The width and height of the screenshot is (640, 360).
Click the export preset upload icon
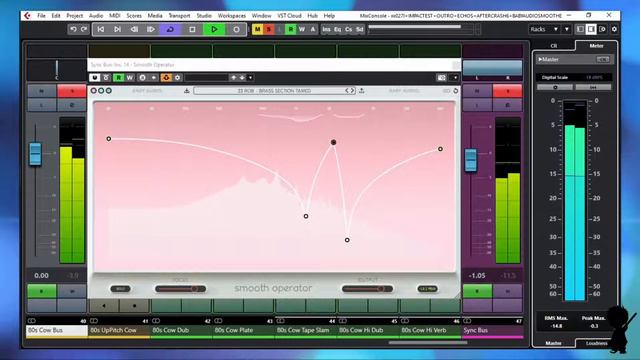point(362,91)
